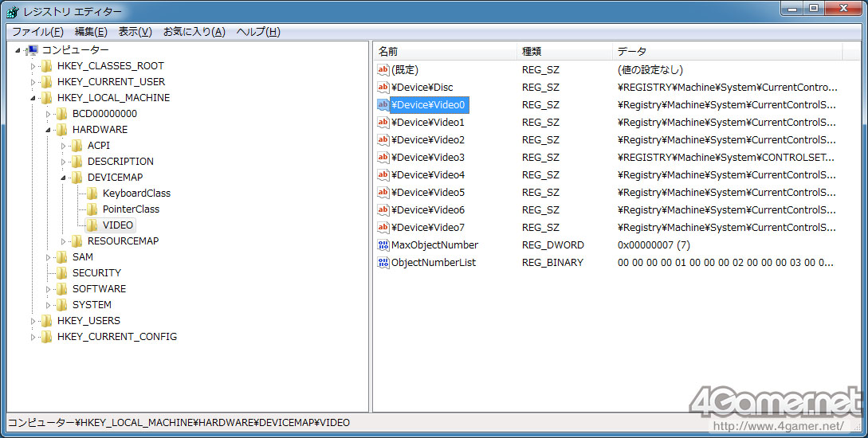868x438 pixels.
Task: Select the ¥Device¥Video5 value name
Action: point(428,193)
